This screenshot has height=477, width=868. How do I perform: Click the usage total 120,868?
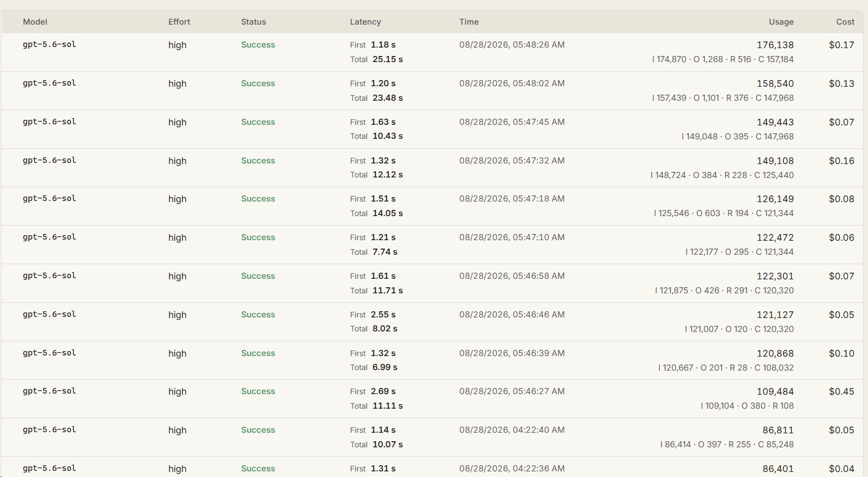[x=775, y=353]
